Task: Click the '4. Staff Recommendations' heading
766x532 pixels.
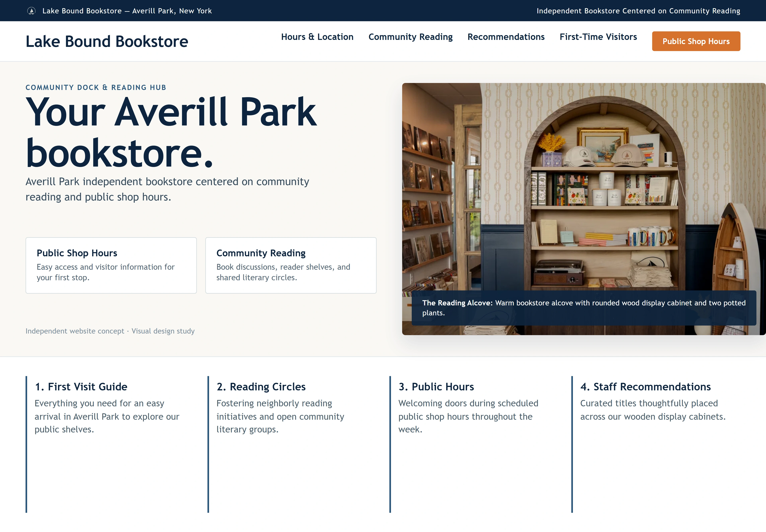Action: (x=645, y=387)
